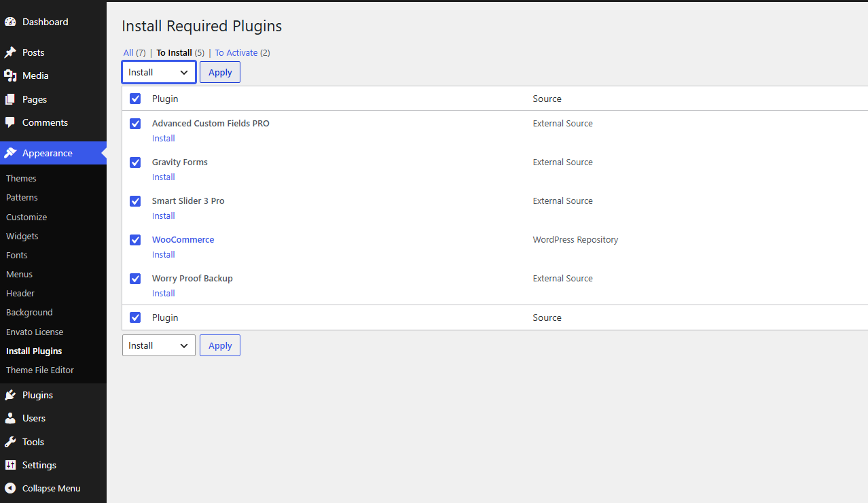Click Install link under WooCommerce
868x503 pixels.
pos(164,254)
